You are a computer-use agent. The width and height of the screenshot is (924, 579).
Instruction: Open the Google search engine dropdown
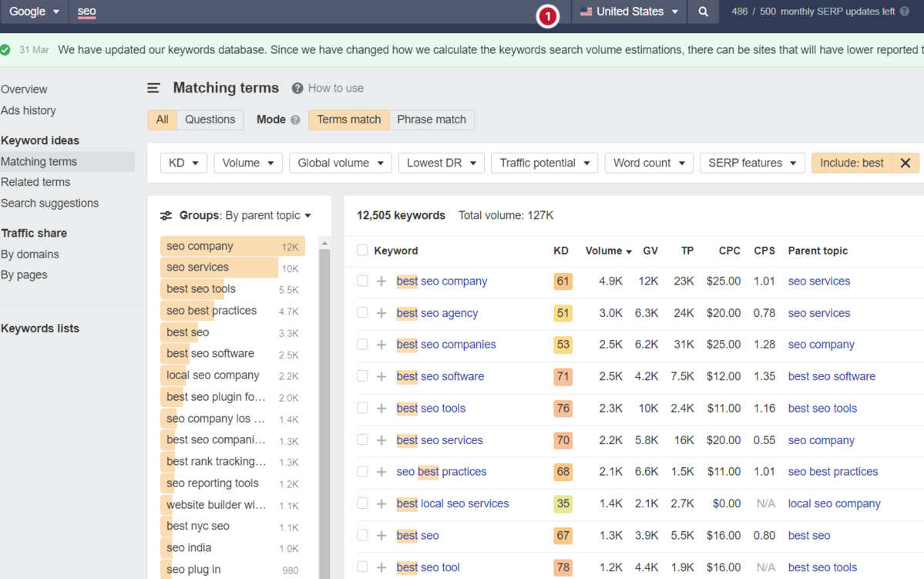(x=34, y=12)
